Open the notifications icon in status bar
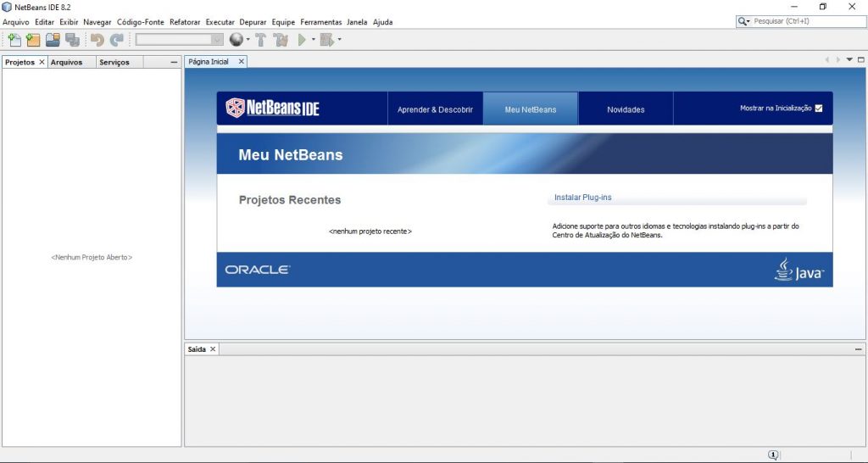Screen dimensions: 868x463 [x=773, y=455]
